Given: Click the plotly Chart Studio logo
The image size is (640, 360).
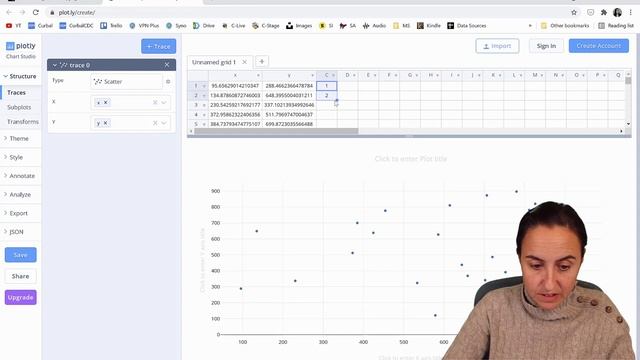Looking at the screenshot, I should click(21, 50).
